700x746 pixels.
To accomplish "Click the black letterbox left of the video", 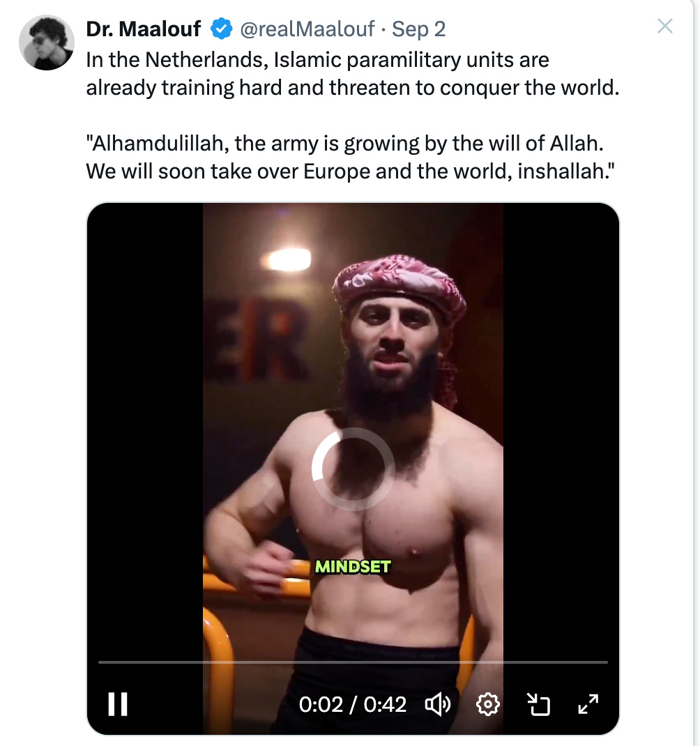I will click(145, 428).
